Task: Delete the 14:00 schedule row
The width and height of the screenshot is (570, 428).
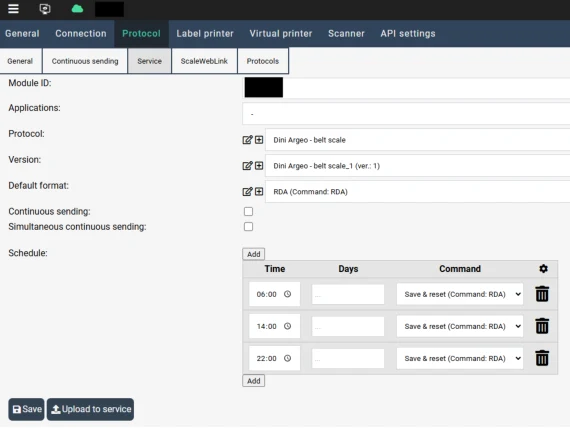Action: click(542, 326)
